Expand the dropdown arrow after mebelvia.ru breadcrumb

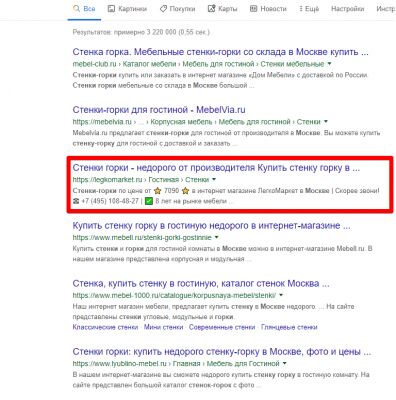(326, 122)
